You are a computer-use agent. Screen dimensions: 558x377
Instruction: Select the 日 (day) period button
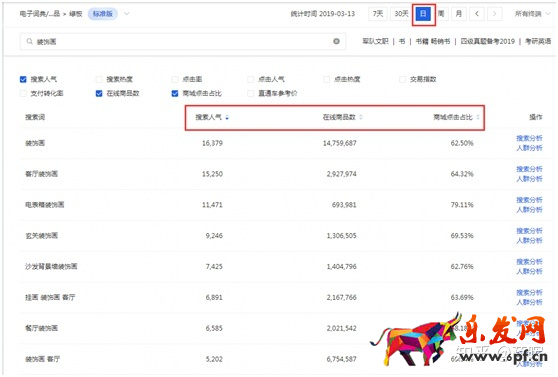(x=423, y=14)
